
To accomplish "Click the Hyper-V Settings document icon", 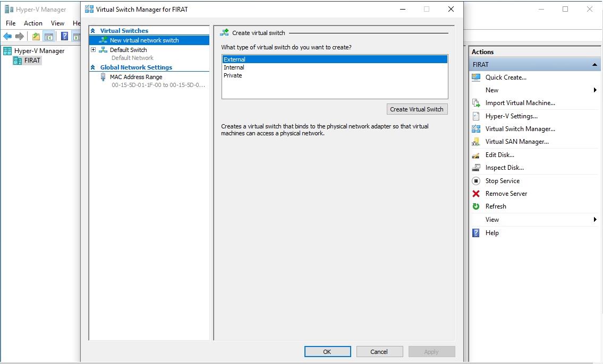I will [476, 116].
